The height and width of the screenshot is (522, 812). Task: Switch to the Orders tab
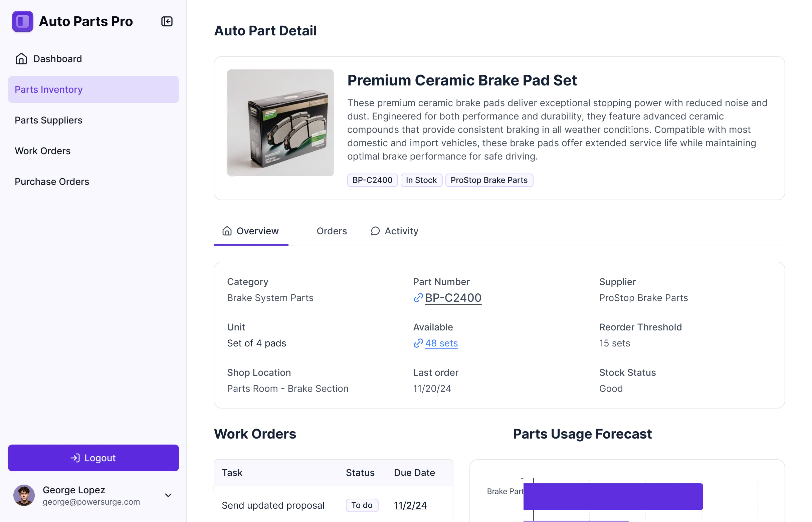click(331, 231)
